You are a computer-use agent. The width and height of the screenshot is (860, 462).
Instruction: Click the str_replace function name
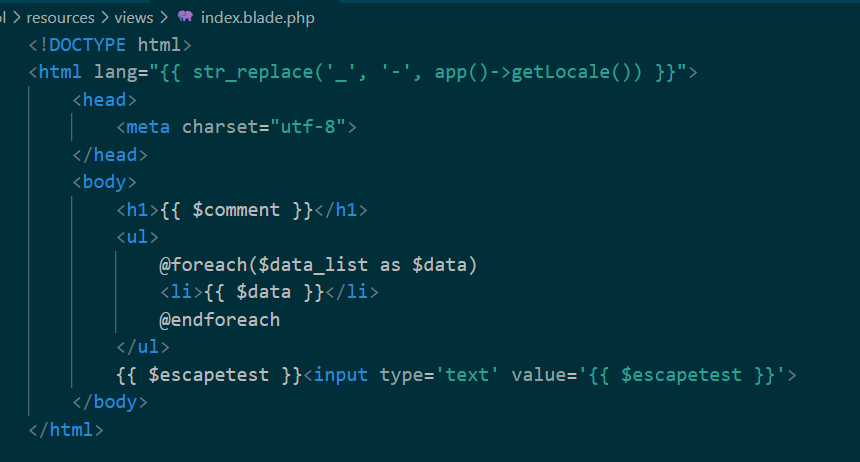click(x=253, y=72)
